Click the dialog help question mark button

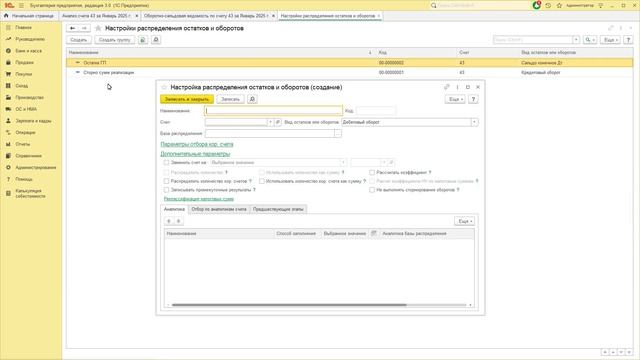473,99
